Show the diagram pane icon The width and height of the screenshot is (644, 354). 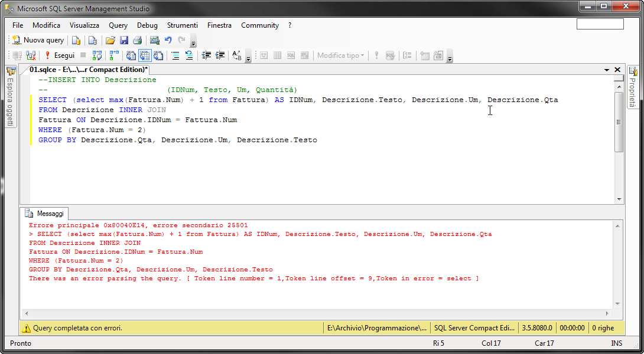[x=264, y=55]
